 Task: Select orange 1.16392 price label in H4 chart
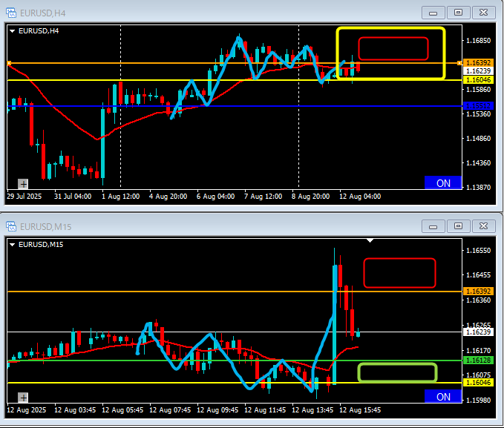(478, 62)
